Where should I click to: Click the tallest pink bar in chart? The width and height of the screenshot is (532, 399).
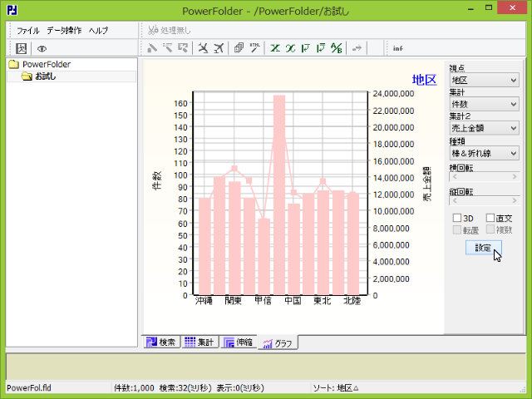click(279, 195)
